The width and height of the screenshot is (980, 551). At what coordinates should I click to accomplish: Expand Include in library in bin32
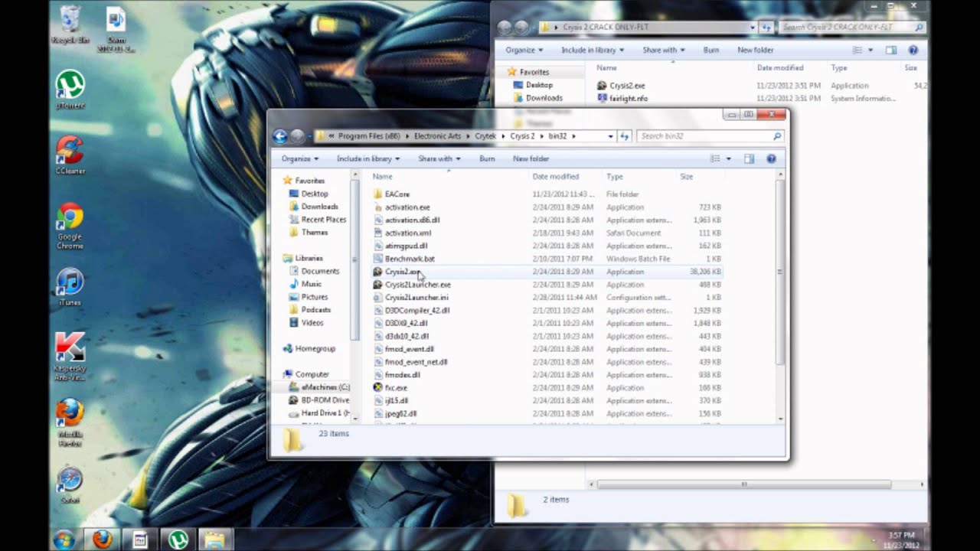(x=368, y=158)
